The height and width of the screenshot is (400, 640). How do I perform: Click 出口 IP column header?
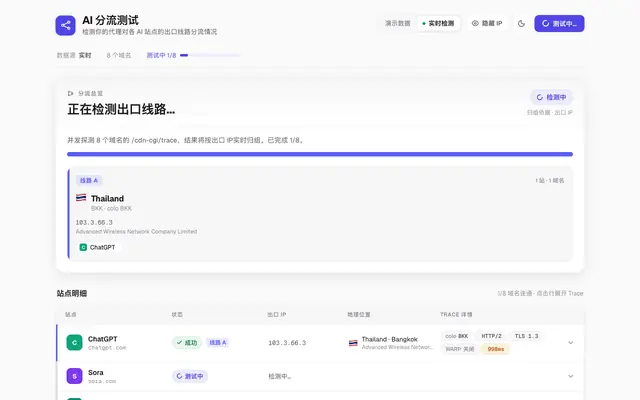pyautogui.click(x=277, y=315)
